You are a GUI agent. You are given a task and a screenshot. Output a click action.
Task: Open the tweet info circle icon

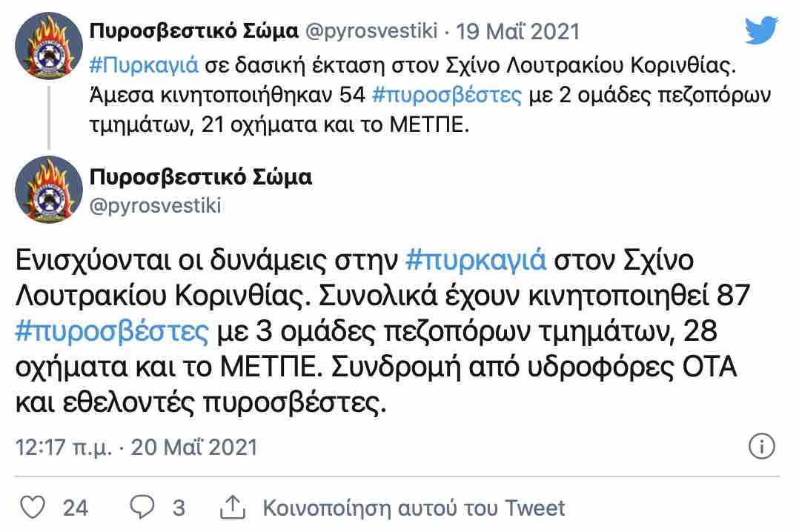click(762, 446)
